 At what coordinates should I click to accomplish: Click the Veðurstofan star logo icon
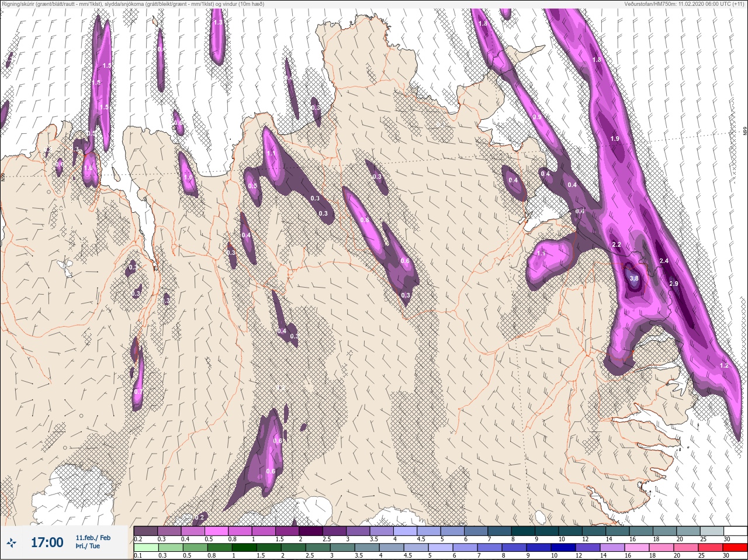(12, 542)
